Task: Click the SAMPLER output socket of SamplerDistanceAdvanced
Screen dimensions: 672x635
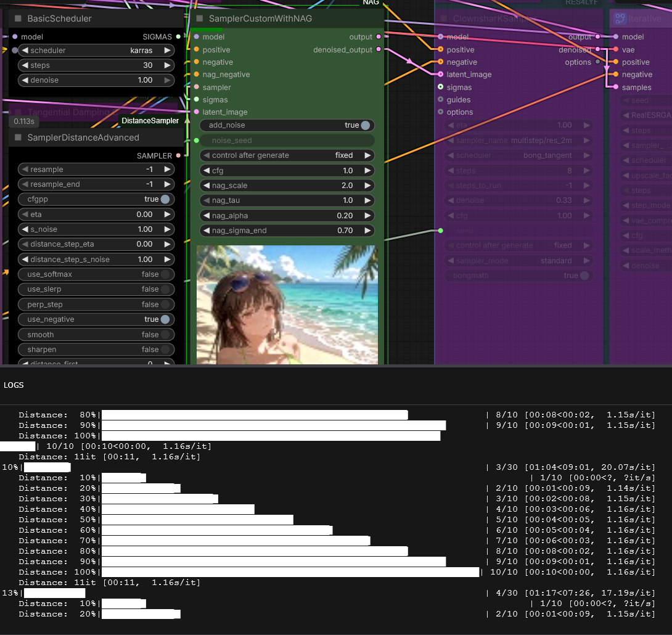Action: click(178, 155)
